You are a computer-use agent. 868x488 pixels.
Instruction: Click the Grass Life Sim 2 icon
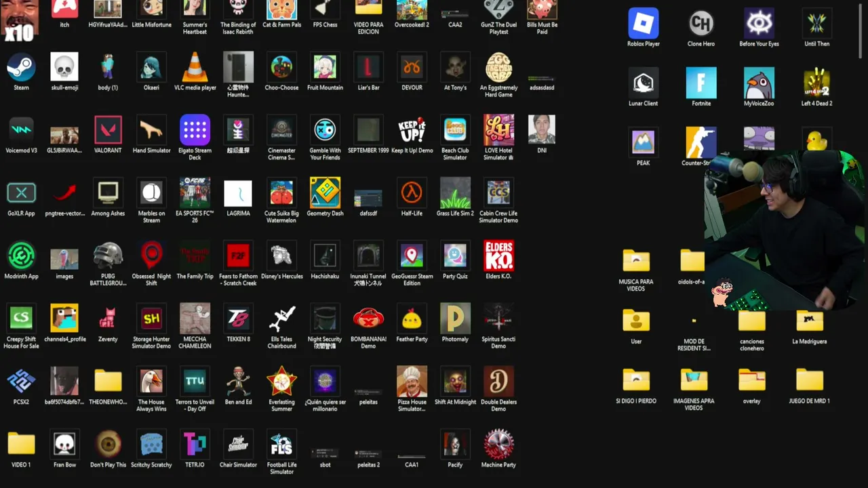[455, 193]
